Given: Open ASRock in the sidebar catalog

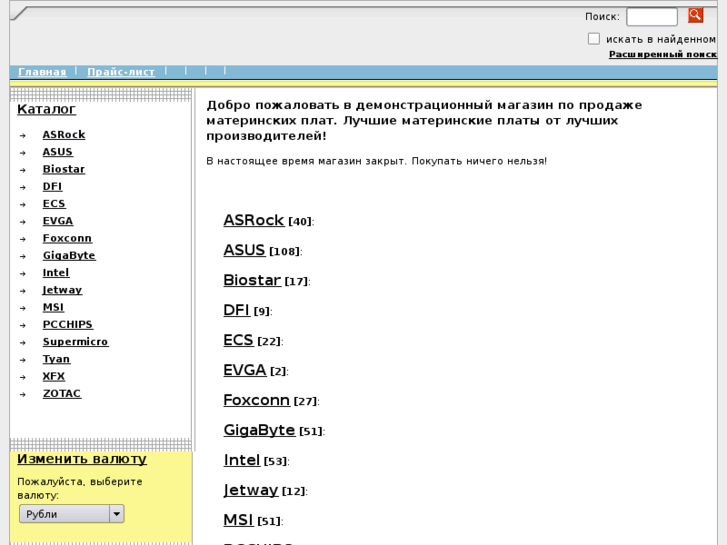Looking at the screenshot, I should click(x=64, y=135).
